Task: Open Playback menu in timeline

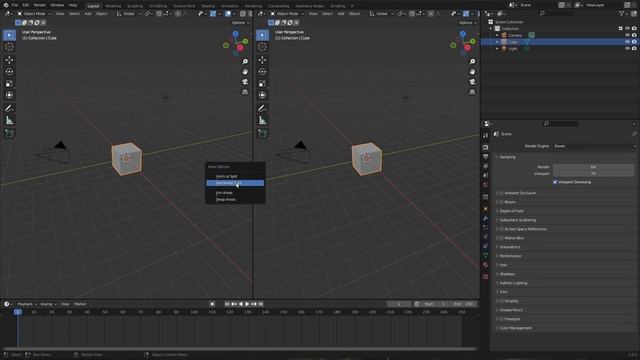Action: pyautogui.click(x=27, y=304)
